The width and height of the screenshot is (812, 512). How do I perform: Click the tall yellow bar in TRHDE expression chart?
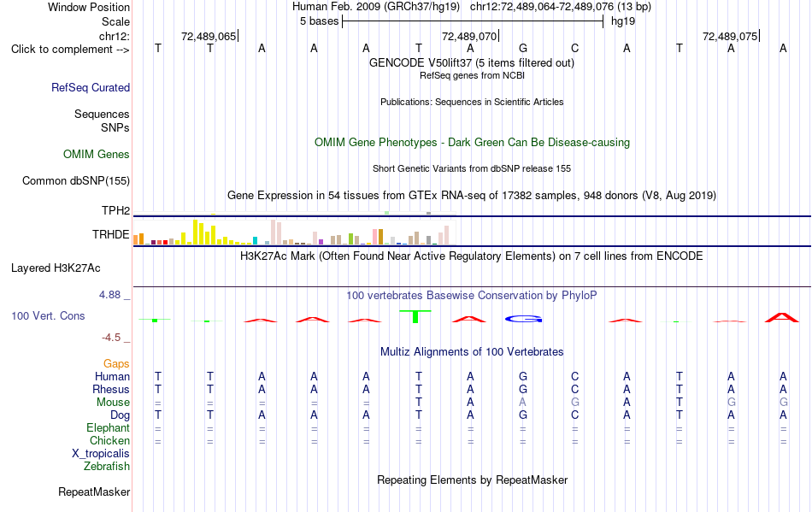[x=195, y=232]
